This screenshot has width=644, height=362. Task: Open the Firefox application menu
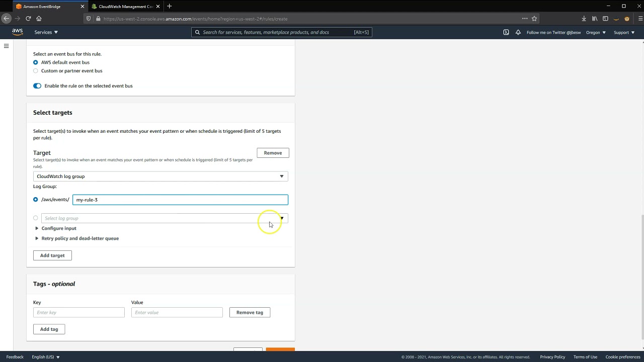(x=640, y=19)
